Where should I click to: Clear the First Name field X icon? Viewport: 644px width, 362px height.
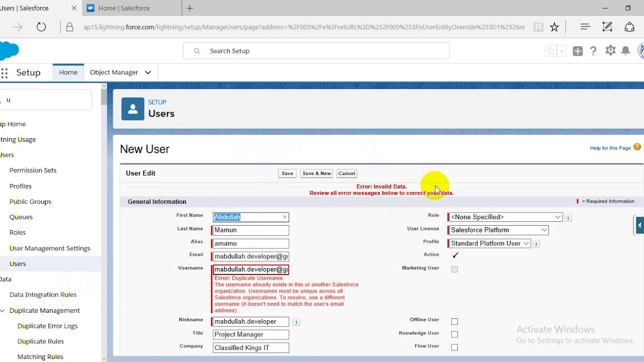click(x=284, y=217)
